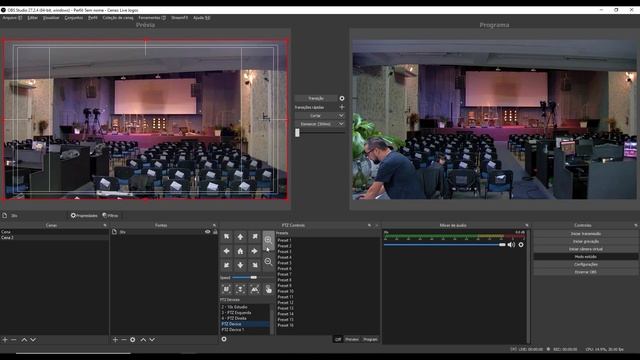The width and height of the screenshot is (640, 360).
Task: Add a new source in Fontes
Action: [115, 340]
